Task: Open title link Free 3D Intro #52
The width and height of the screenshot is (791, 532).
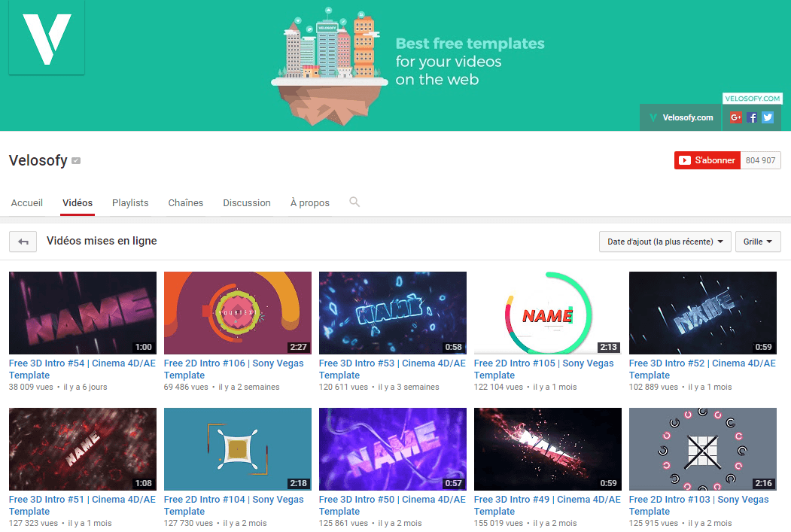Action: (702, 369)
